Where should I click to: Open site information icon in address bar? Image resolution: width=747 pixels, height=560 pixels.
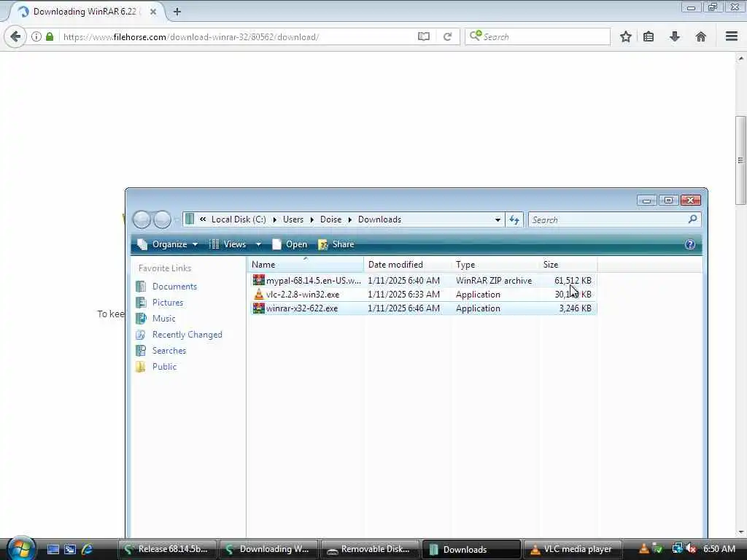(36, 36)
